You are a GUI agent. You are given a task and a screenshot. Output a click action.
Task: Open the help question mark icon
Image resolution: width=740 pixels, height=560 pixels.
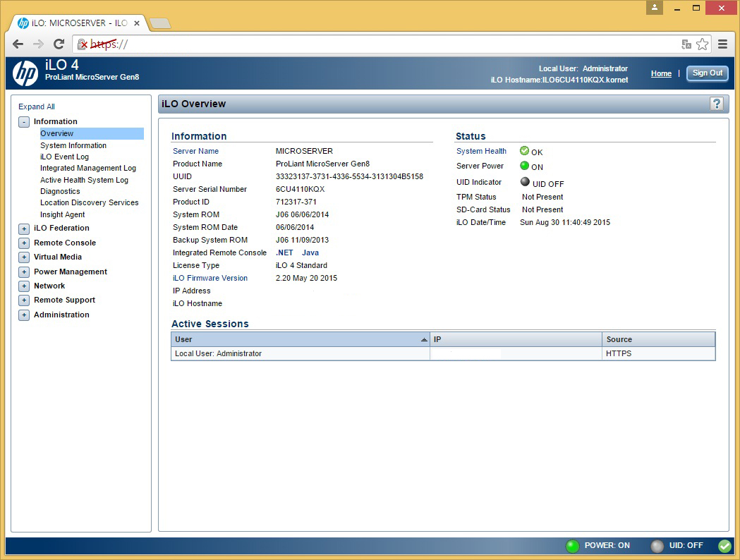point(717,104)
